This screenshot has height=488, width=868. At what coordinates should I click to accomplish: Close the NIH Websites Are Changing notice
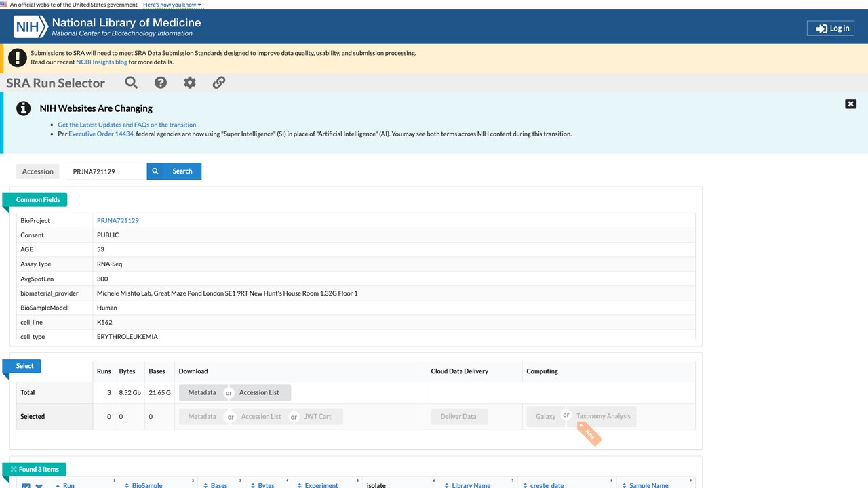850,104
